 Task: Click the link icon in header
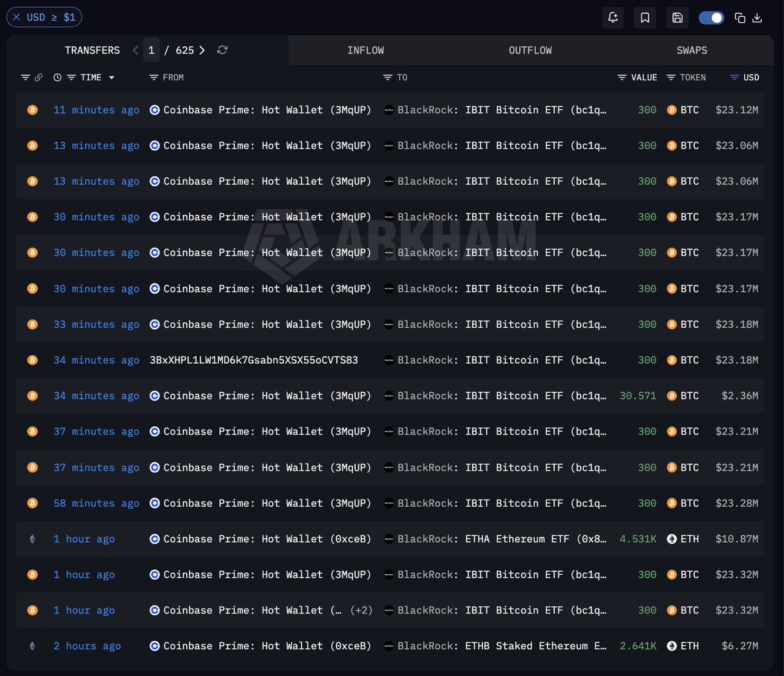point(39,78)
